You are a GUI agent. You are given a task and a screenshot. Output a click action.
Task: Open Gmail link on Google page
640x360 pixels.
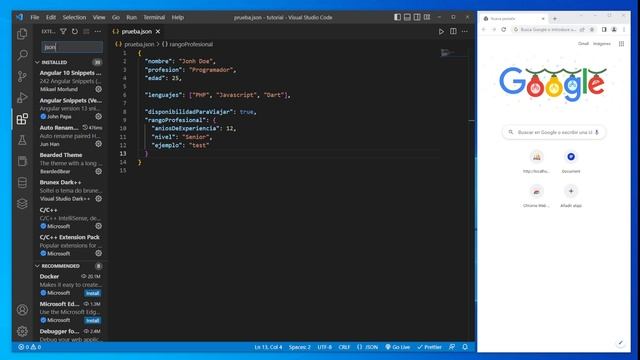(583, 44)
